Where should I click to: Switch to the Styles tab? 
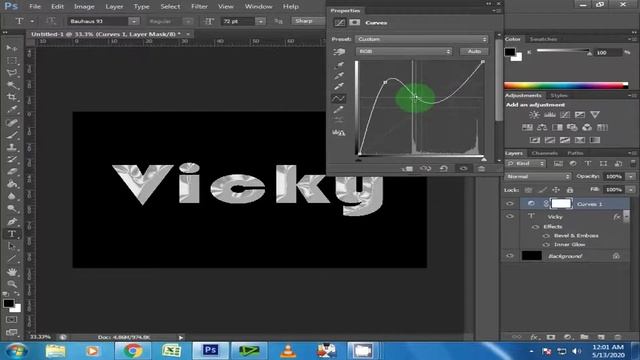(x=559, y=96)
